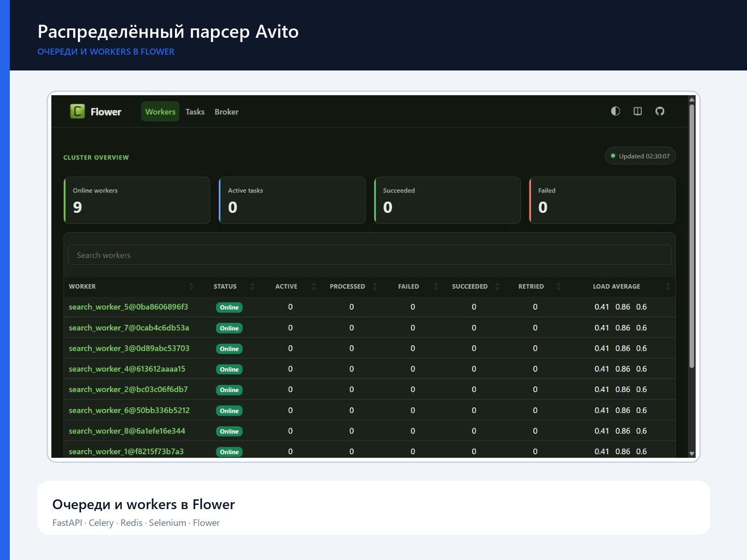This screenshot has height=560, width=747.
Task: Click load average of search_worker_5 row
Action: [x=620, y=307]
